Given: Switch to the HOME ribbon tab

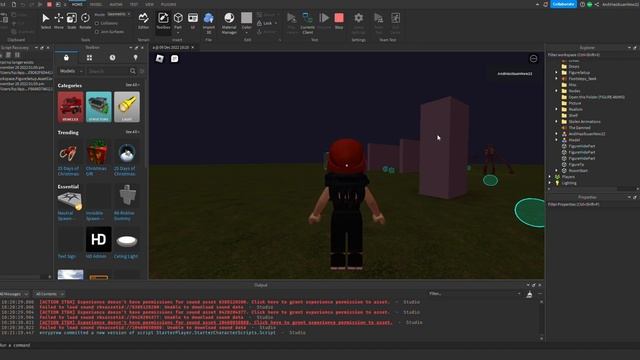Looking at the screenshot, I should (x=77, y=4).
